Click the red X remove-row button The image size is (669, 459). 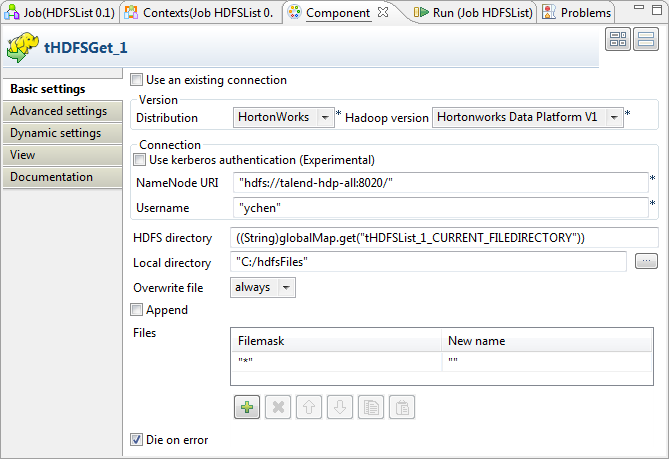[278, 407]
